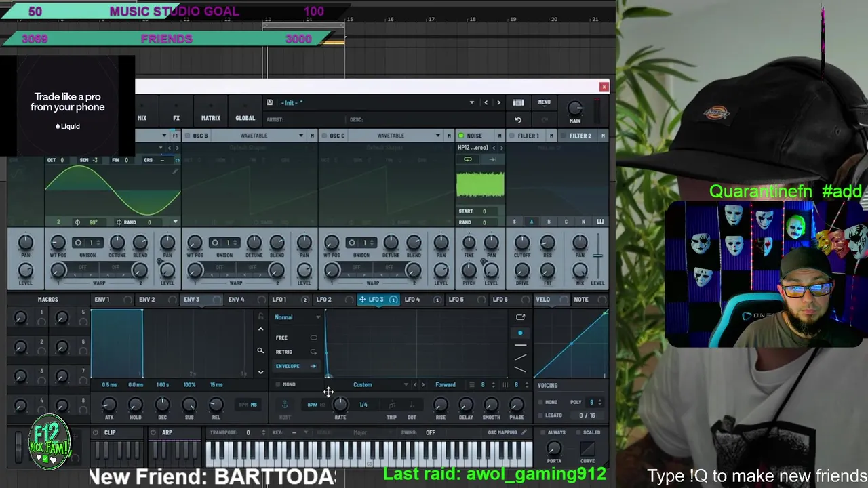
Task: Click the save preset floppy icon
Action: 270,102
